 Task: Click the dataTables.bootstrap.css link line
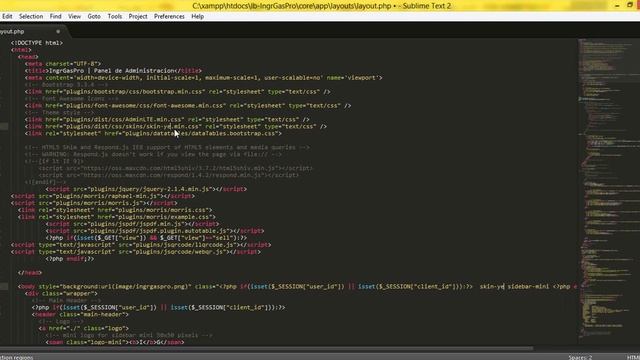153,133
